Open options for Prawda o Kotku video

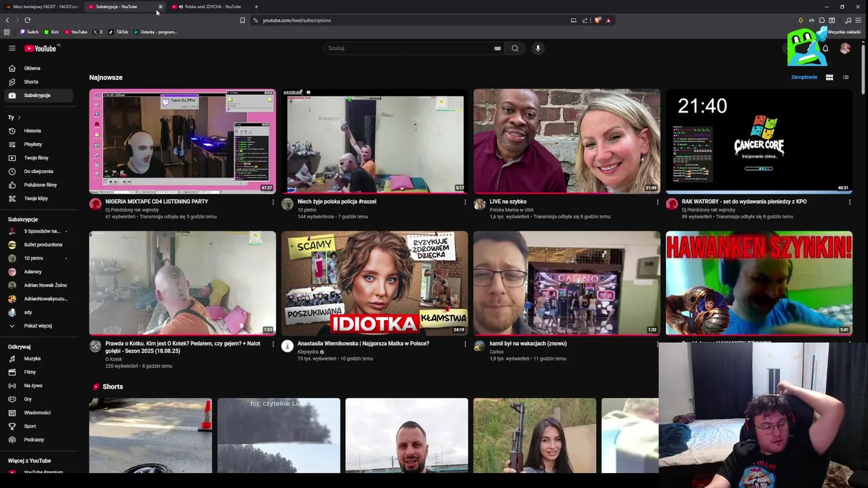[273, 344]
